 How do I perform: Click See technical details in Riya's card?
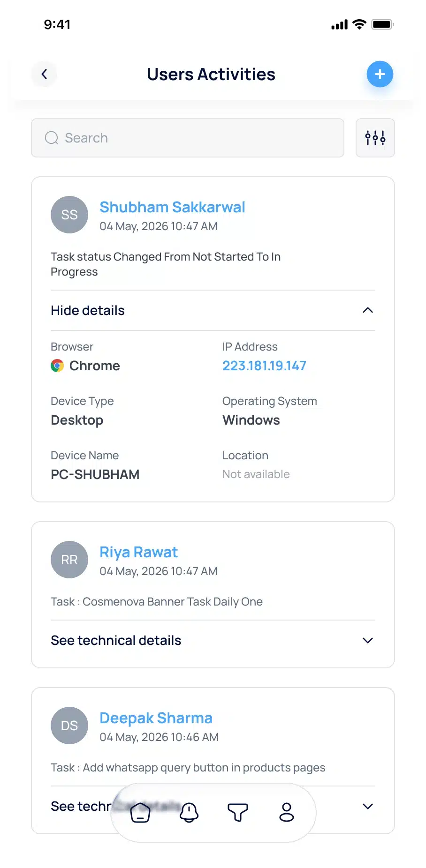tap(116, 640)
